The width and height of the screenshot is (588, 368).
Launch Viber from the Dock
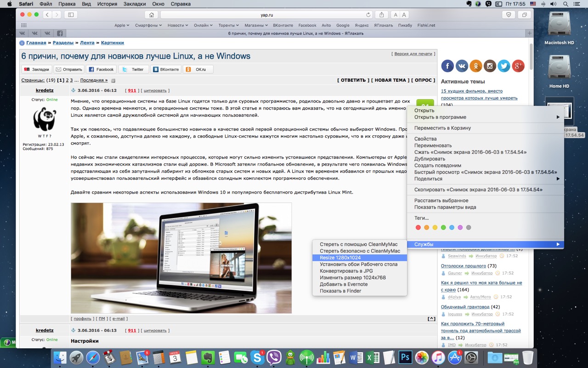click(x=274, y=357)
